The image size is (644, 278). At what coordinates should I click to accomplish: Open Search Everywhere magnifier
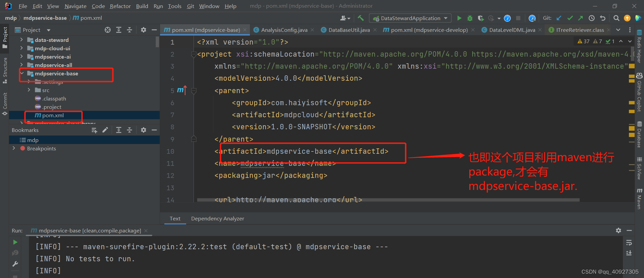[616, 18]
